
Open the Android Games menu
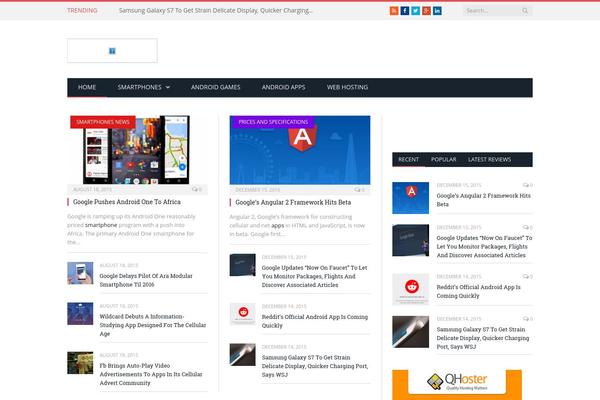pyautogui.click(x=215, y=87)
